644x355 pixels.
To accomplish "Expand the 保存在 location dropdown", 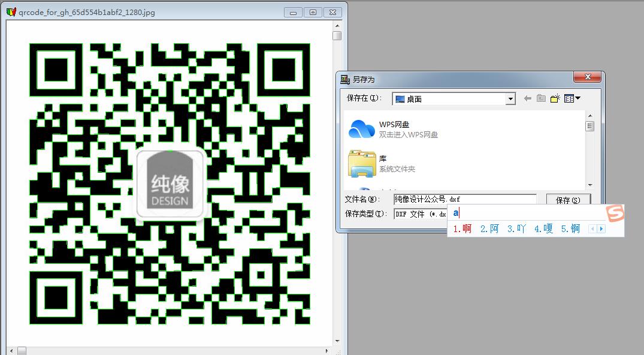I will click(x=510, y=99).
